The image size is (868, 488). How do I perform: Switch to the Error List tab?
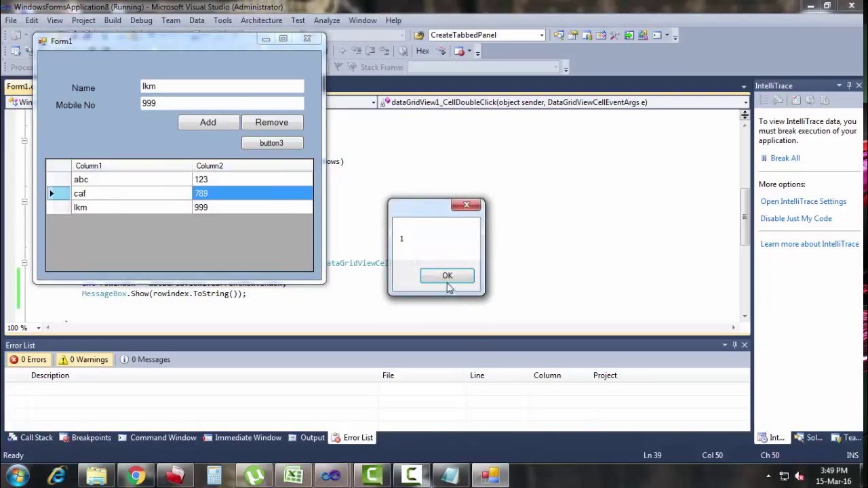click(x=351, y=438)
